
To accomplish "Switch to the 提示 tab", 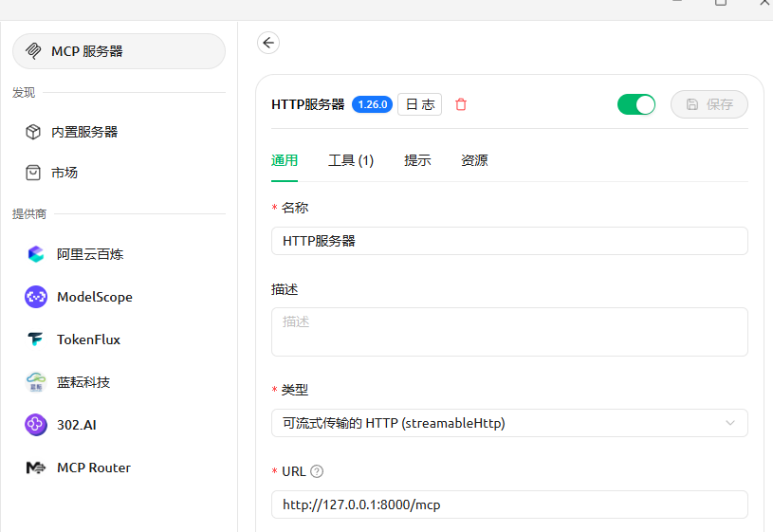I will click(417, 161).
